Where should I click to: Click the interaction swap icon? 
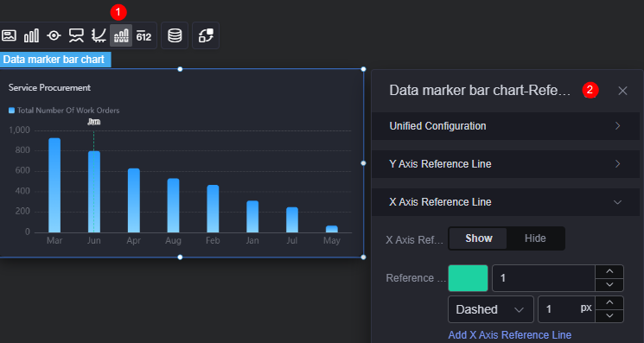point(206,35)
